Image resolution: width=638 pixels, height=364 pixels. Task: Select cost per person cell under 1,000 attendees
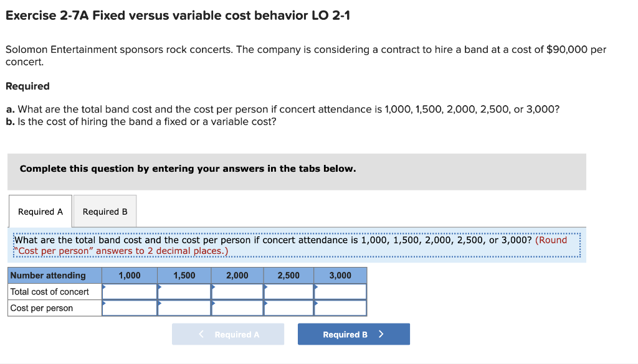click(130, 307)
